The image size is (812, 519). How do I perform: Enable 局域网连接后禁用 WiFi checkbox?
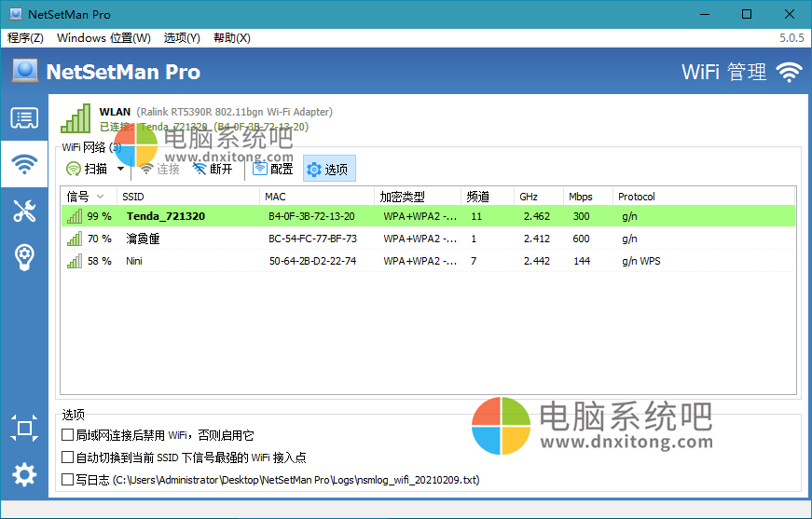tap(67, 434)
